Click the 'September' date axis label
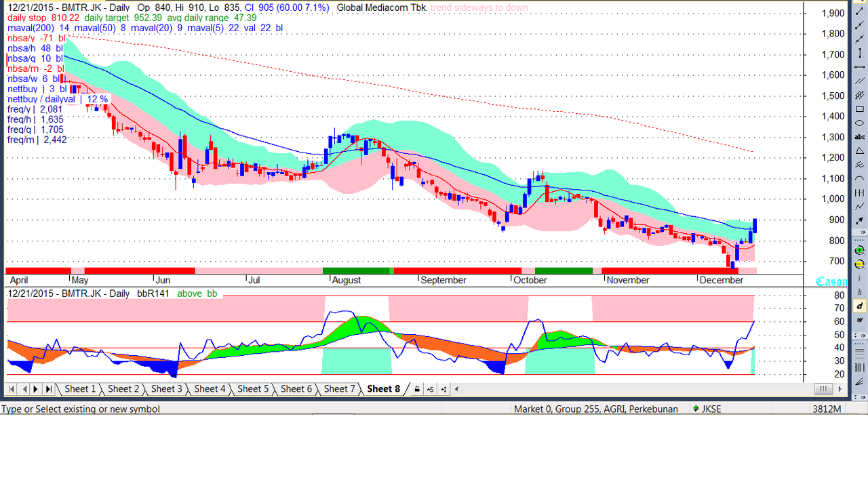The width and height of the screenshot is (868, 488). pos(443,280)
